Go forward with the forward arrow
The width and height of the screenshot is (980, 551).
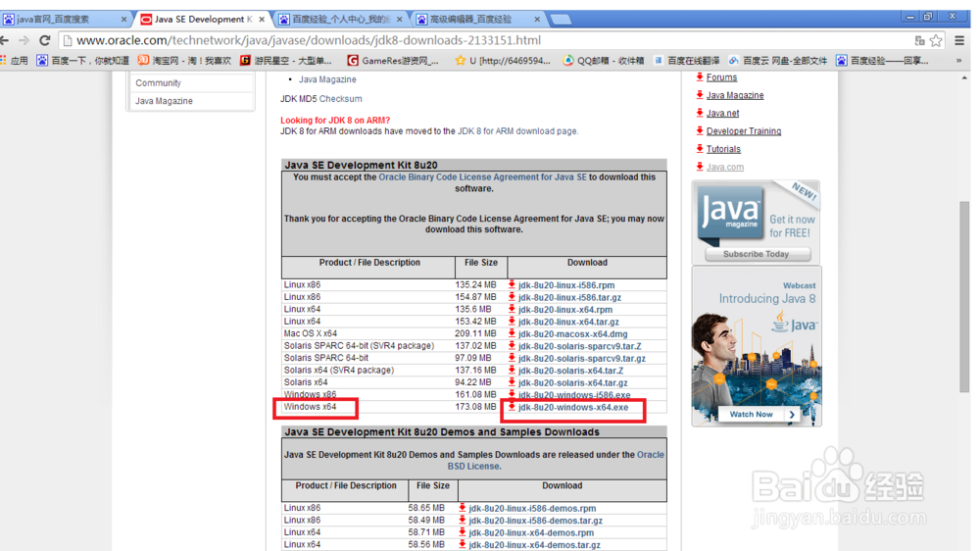coord(24,40)
